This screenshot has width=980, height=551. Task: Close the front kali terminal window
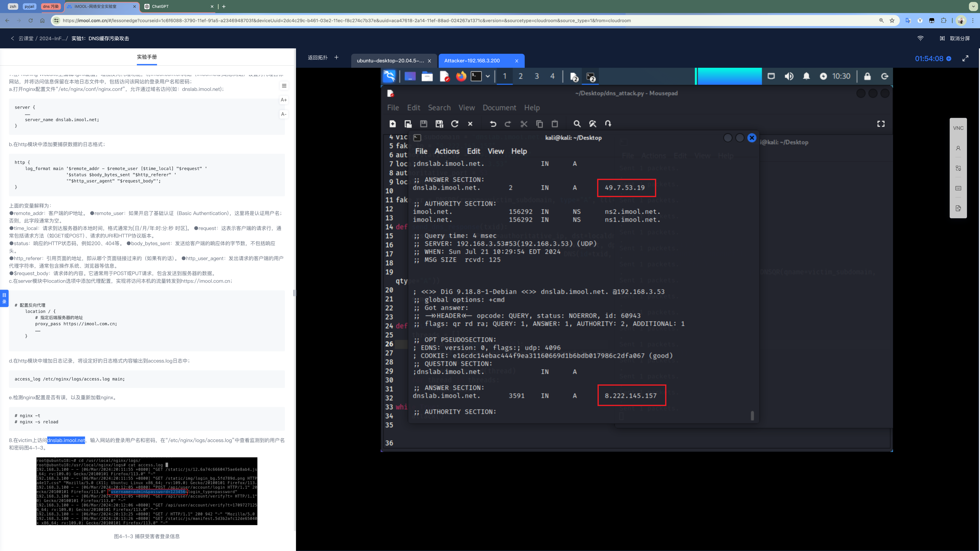(752, 138)
